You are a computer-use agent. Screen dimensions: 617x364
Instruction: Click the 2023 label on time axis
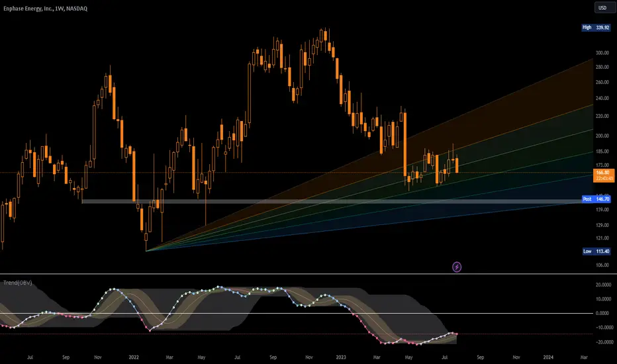(x=341, y=357)
